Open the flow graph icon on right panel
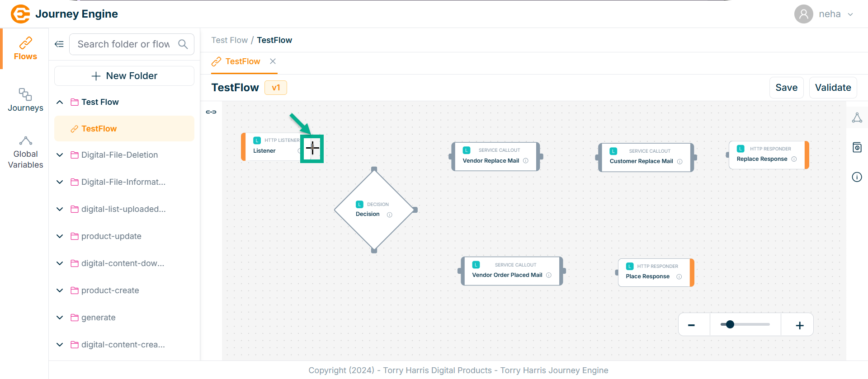868x379 pixels. [x=857, y=118]
